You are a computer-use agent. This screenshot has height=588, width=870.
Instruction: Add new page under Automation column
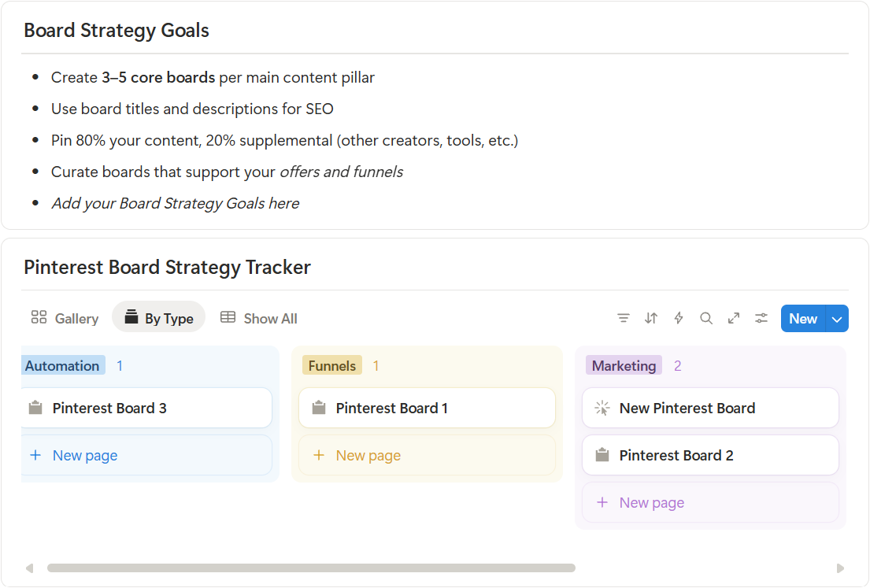tap(84, 456)
